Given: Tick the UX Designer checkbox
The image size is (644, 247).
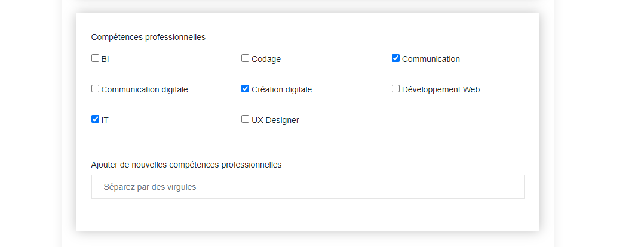Looking at the screenshot, I should click(245, 119).
